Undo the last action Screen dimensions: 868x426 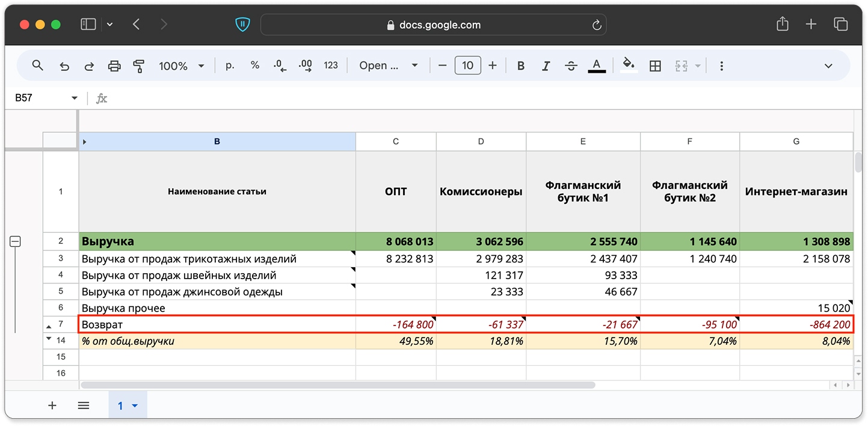tap(64, 66)
